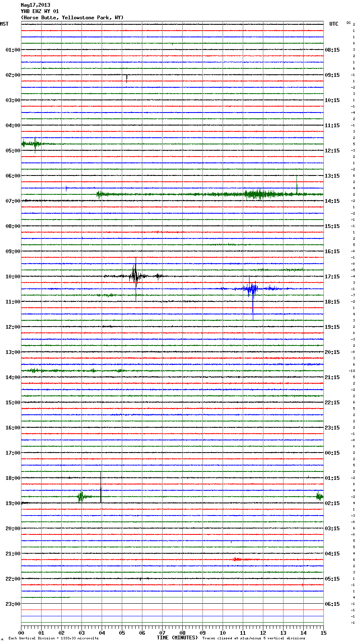Click the 09:15 UTC time label
The height and width of the screenshot is (644, 357).
(332, 75)
